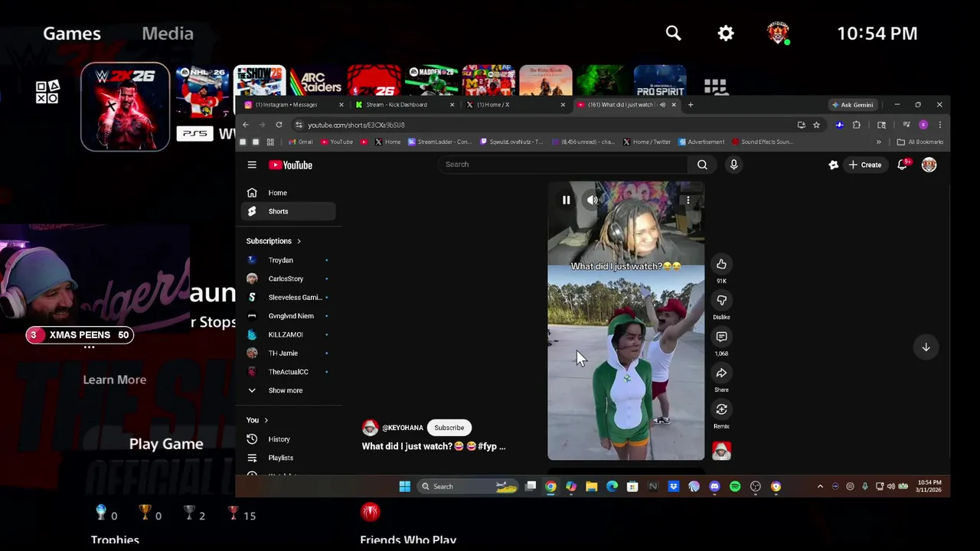Screen dimensions: 980x551
Task: Expand the You section
Action: (x=257, y=420)
